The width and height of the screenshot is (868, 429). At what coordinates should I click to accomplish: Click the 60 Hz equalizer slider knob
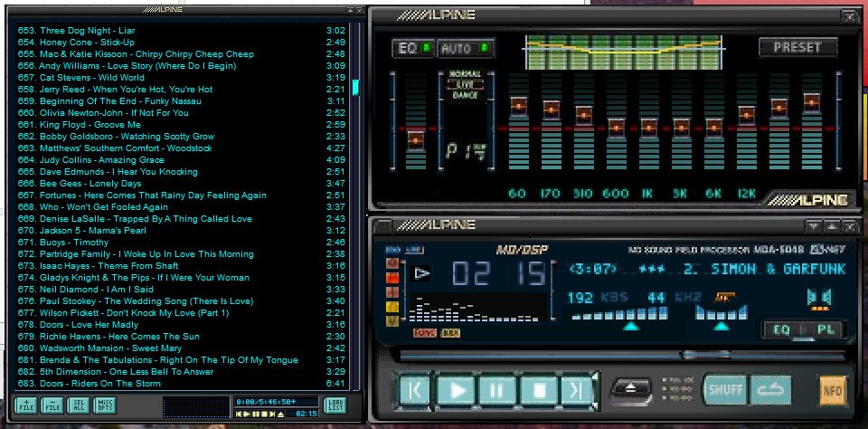[518, 106]
